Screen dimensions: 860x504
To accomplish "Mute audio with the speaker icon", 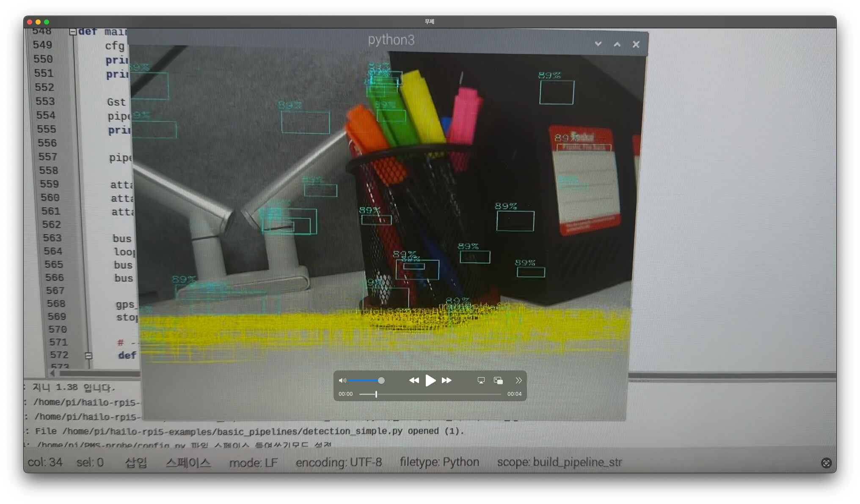I will tap(342, 381).
